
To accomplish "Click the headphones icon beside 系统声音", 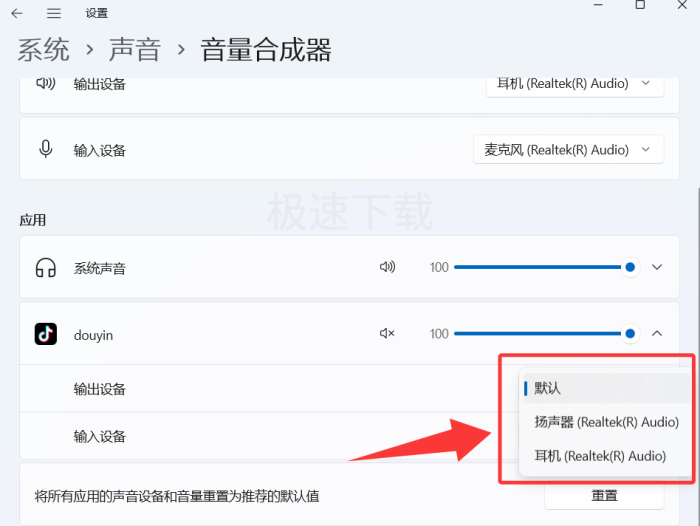I will tap(45, 268).
